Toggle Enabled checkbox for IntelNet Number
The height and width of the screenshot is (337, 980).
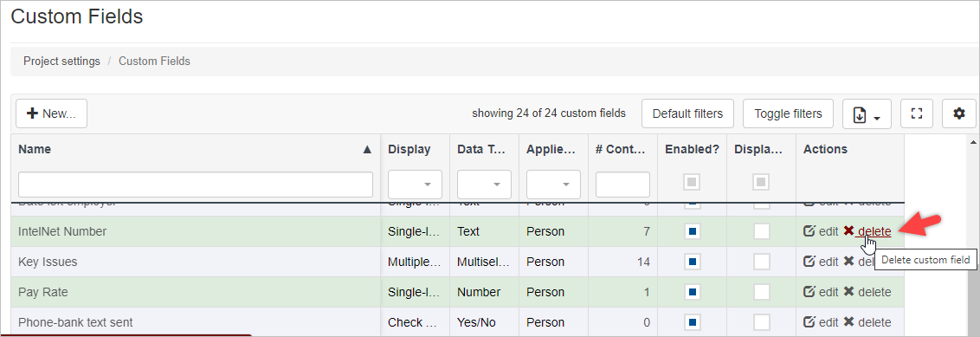[693, 231]
